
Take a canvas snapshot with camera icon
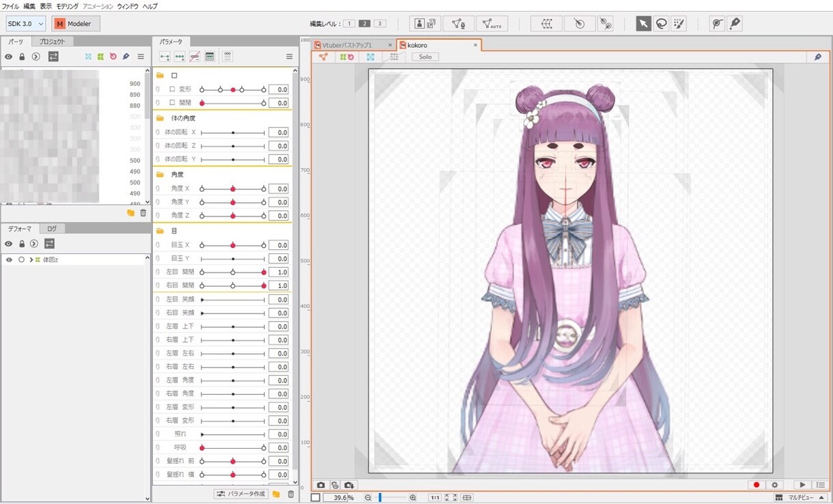point(321,485)
